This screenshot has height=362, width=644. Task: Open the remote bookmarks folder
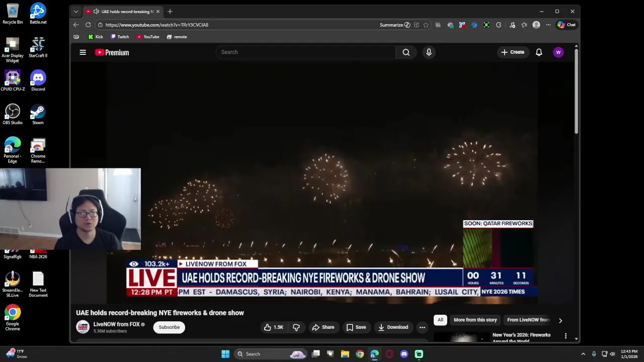177,37
